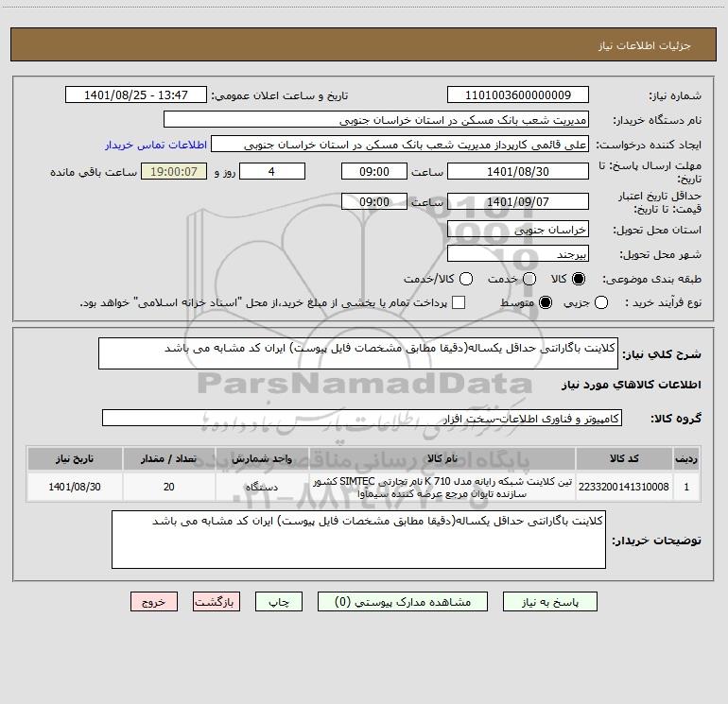The height and width of the screenshot is (704, 728).
Task: Click the گروه کالا field کامپیوتر و فناوری
Action: click(x=362, y=418)
